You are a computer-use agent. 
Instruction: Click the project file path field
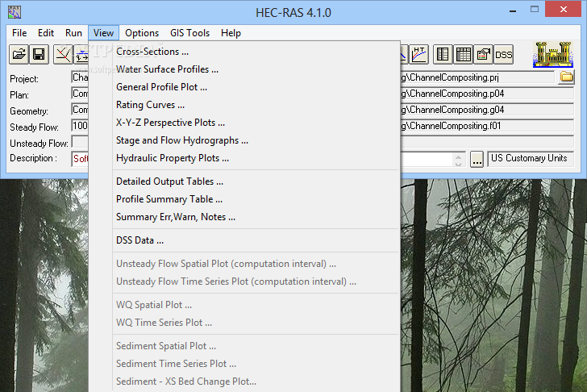pos(477,77)
